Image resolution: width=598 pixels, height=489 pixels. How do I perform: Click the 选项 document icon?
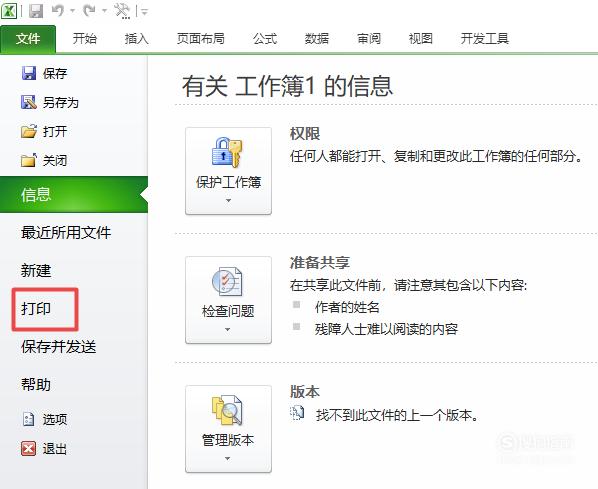tap(29, 419)
